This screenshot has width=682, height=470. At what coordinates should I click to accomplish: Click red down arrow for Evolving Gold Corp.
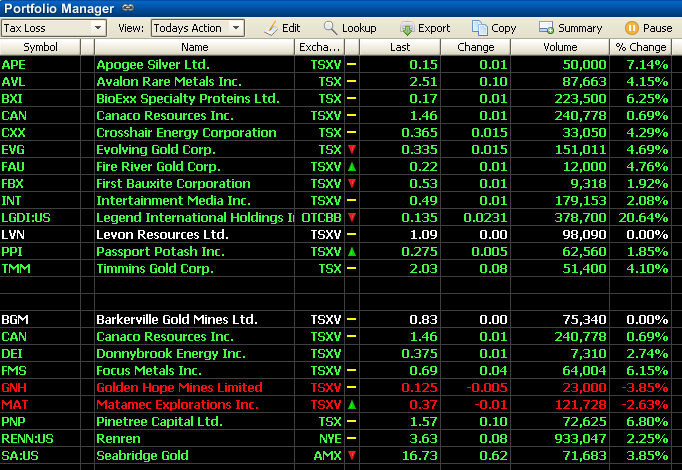click(x=352, y=150)
